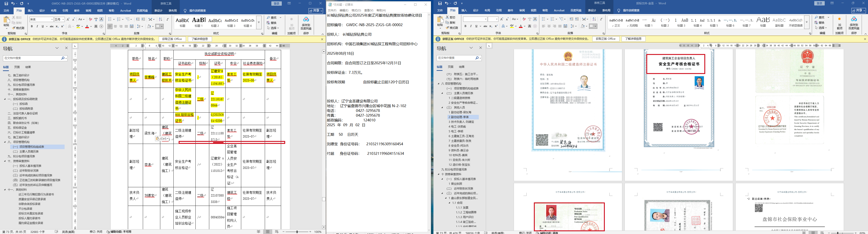Switch to 页面 tab in right navigation pane
Viewport: 868px width, 234px height.
pyautogui.click(x=450, y=67)
